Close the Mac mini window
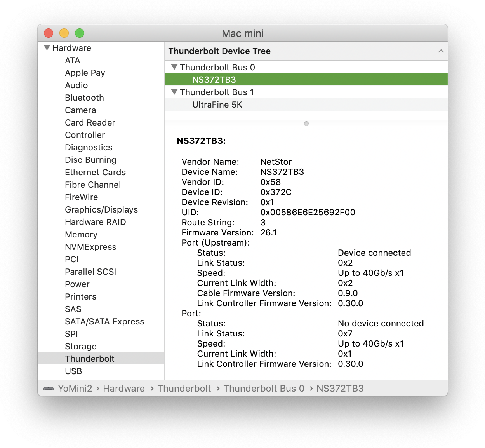The width and height of the screenshot is (485, 448). (49, 33)
